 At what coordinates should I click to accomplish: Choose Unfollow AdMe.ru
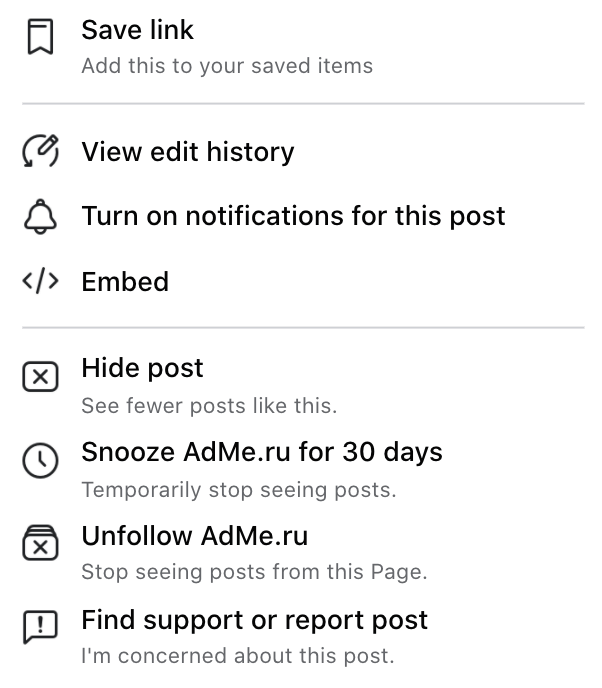[303, 552]
